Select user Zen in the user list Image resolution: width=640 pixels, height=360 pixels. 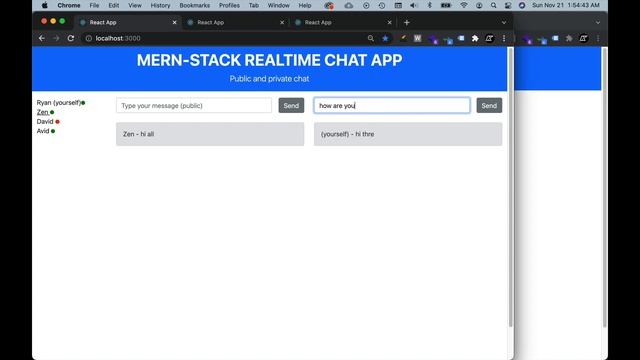[43, 112]
